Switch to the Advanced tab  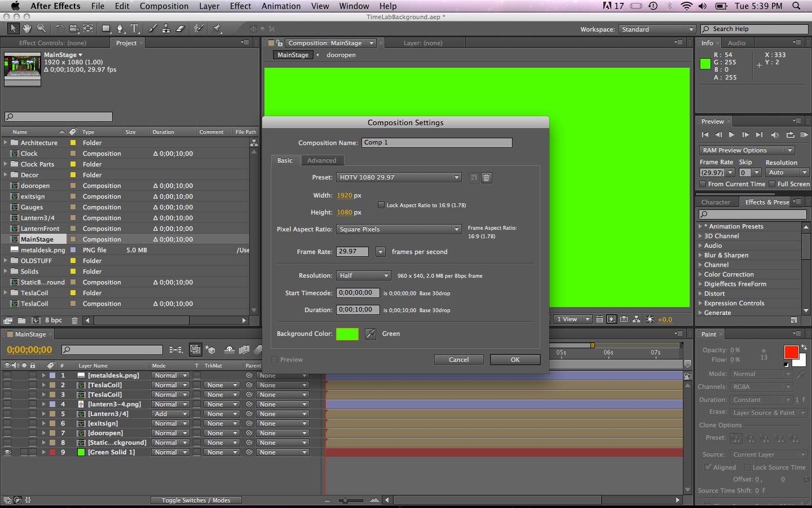tap(321, 160)
